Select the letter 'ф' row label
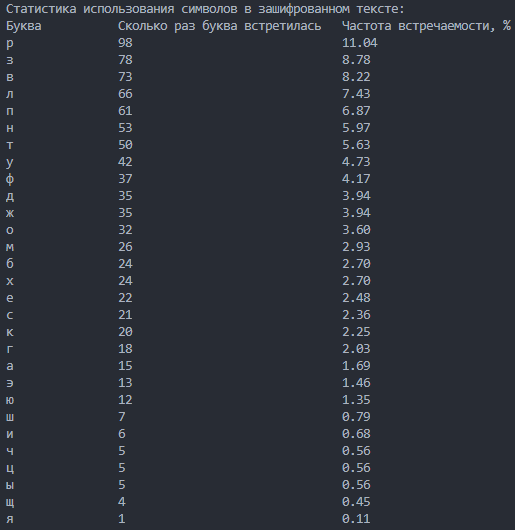 10,179
